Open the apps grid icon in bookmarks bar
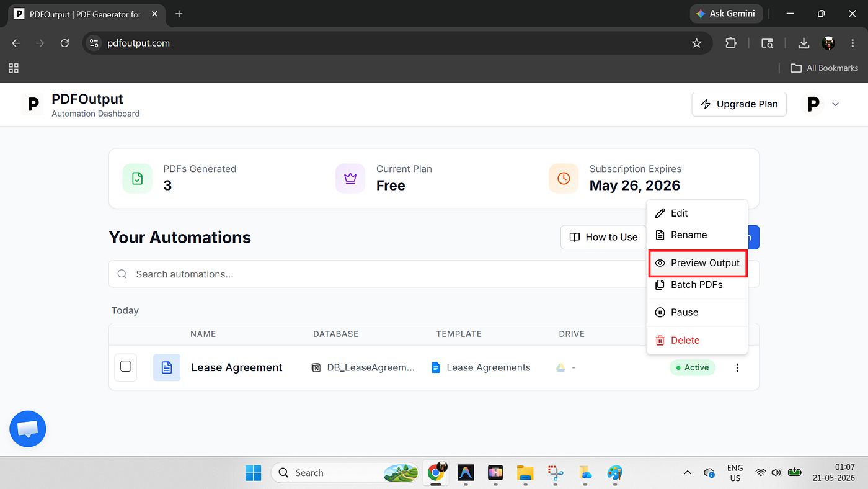Image resolution: width=868 pixels, height=489 pixels. pos(14,68)
